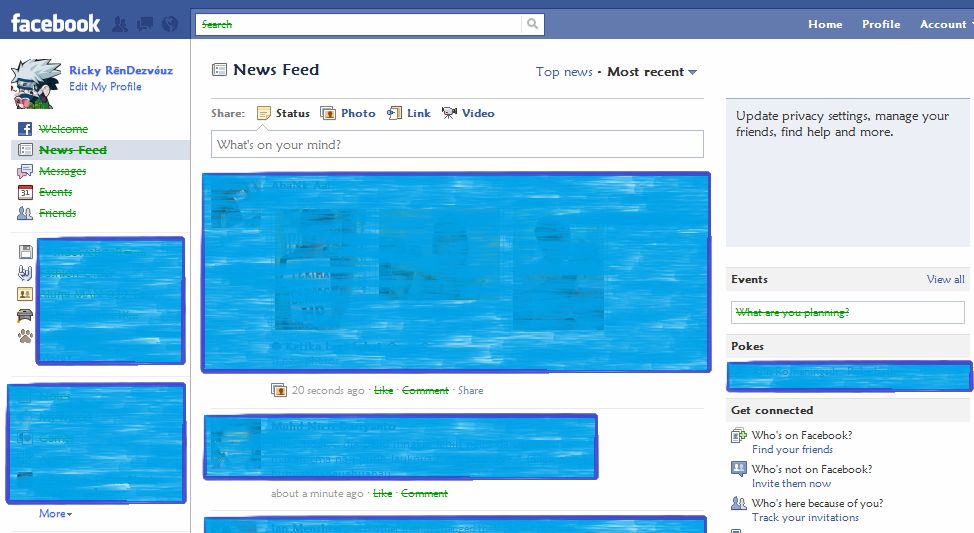The height and width of the screenshot is (533, 974).
Task: Click the car app icon in sidebar
Action: tap(25, 315)
